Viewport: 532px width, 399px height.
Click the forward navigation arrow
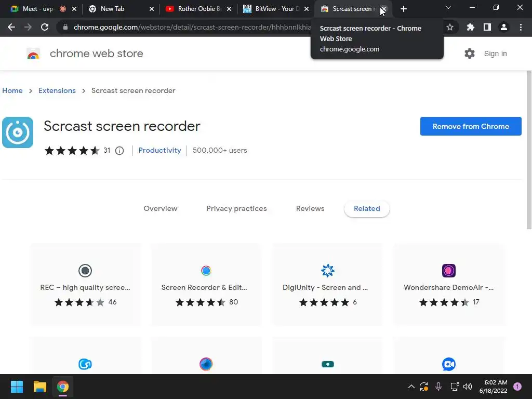[x=28, y=27]
